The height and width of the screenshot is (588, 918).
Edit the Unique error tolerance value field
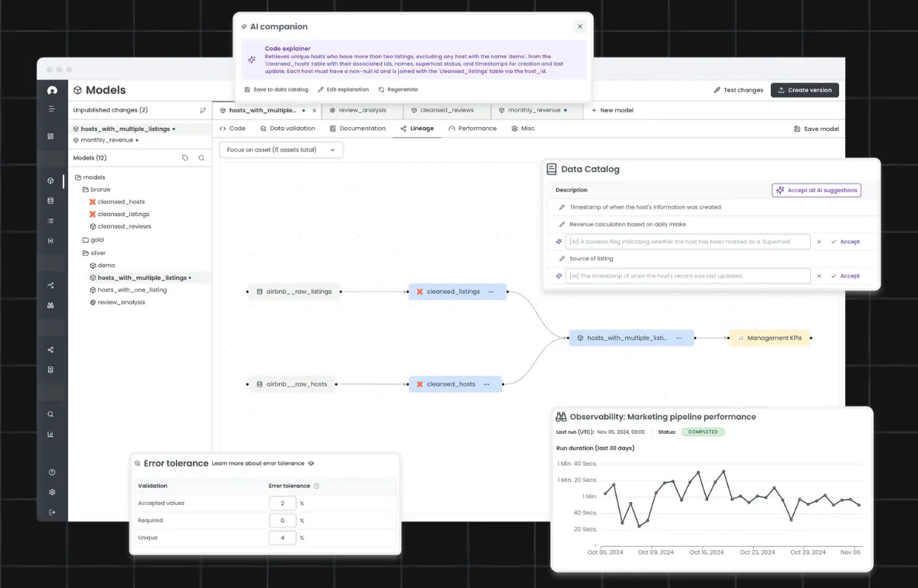pos(282,538)
